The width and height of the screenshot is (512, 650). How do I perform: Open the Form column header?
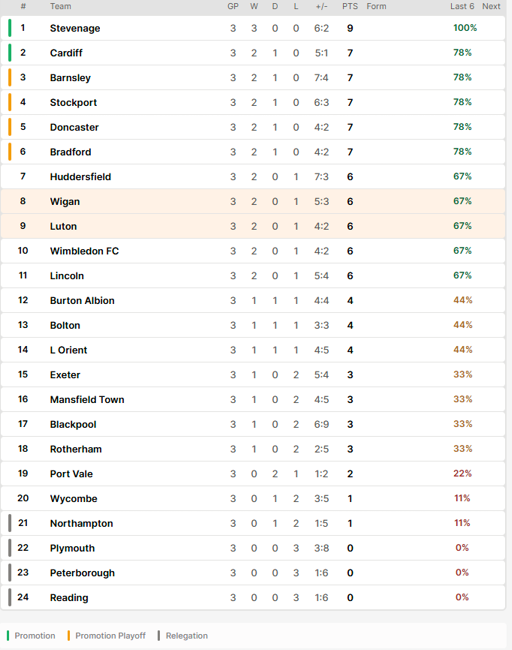pos(376,6)
